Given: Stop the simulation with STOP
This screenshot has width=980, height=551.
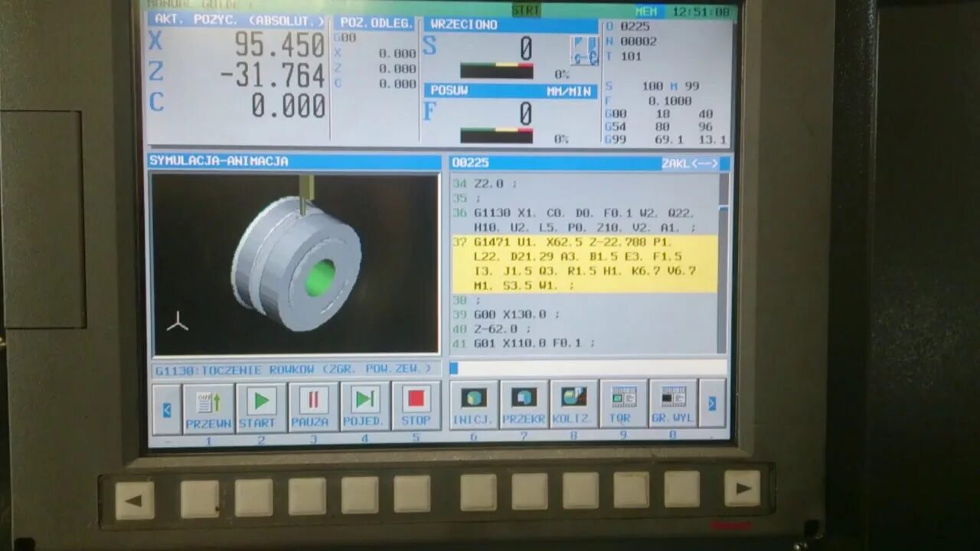Looking at the screenshot, I should click(416, 406).
